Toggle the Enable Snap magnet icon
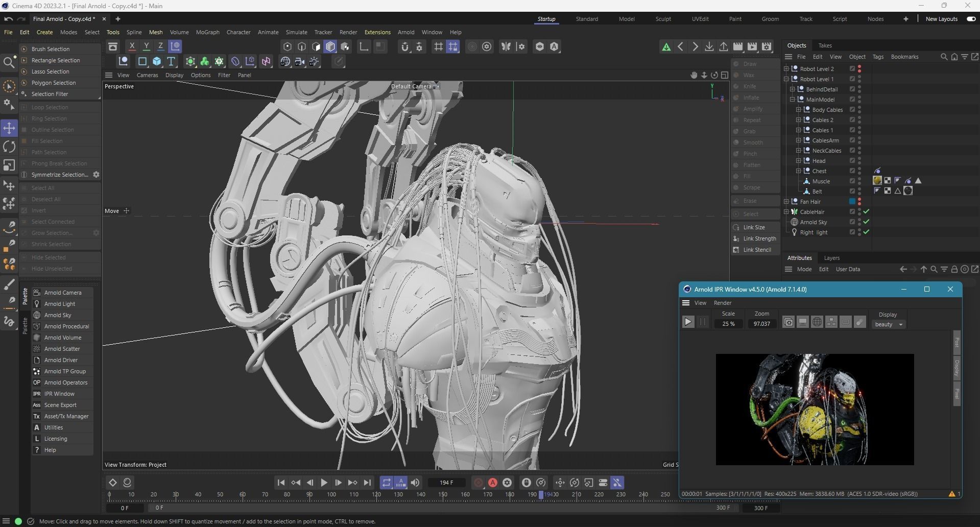This screenshot has width=980, height=527. [405, 46]
